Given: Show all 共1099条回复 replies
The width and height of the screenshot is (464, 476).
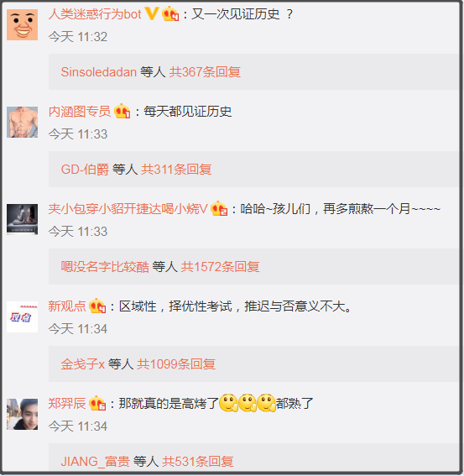Looking at the screenshot, I should tap(176, 364).
